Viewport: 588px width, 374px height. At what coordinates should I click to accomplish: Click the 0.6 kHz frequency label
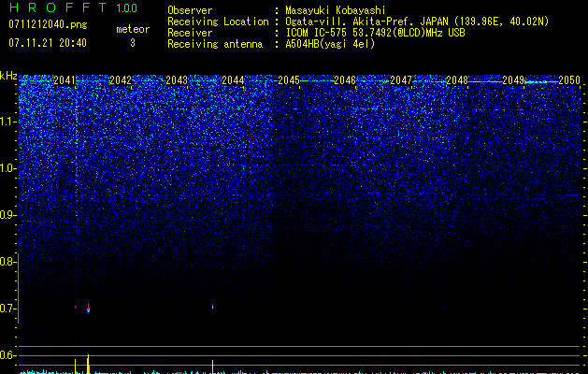coord(7,355)
